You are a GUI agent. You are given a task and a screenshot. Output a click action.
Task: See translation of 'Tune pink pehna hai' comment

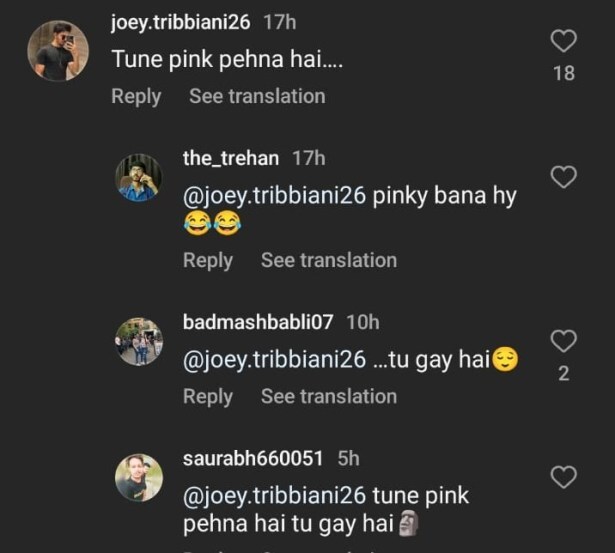pyautogui.click(x=257, y=96)
